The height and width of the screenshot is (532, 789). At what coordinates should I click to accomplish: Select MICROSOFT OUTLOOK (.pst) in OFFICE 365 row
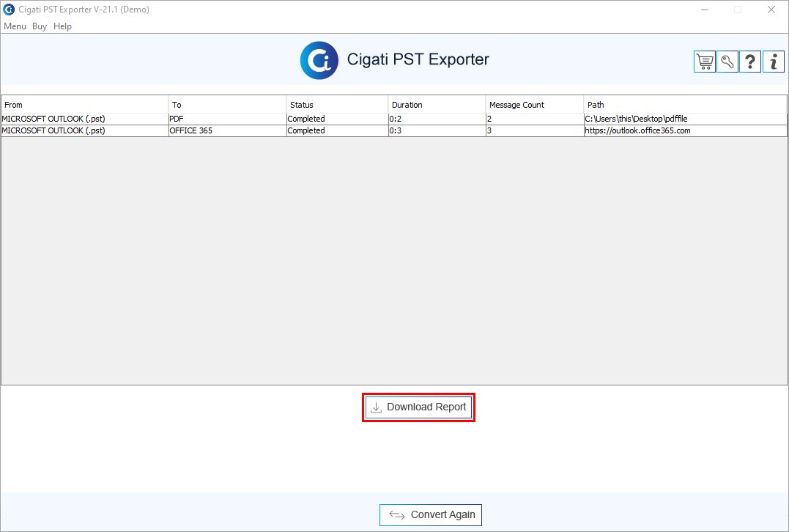(85, 130)
